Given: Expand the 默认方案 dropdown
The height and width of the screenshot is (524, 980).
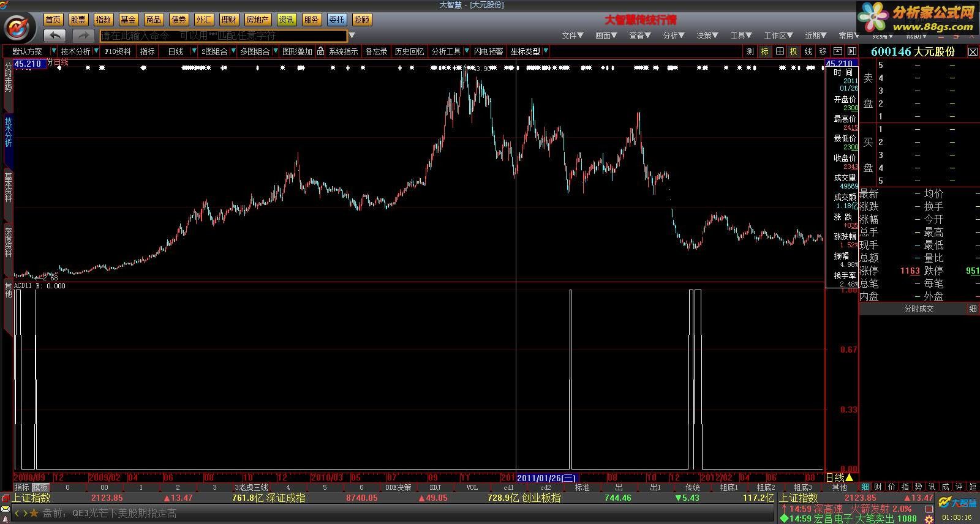Looking at the screenshot, I should 54,51.
